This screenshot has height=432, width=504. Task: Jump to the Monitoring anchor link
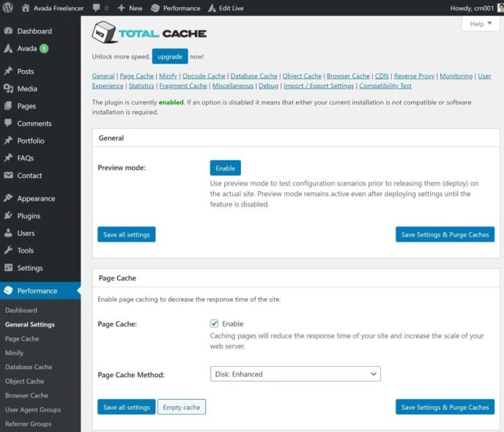click(x=456, y=76)
